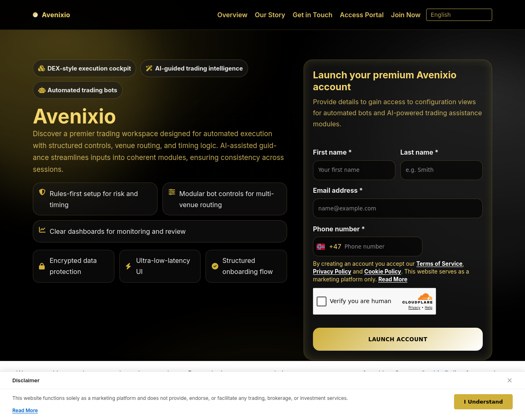Check the Verify you are human box

click(322, 301)
